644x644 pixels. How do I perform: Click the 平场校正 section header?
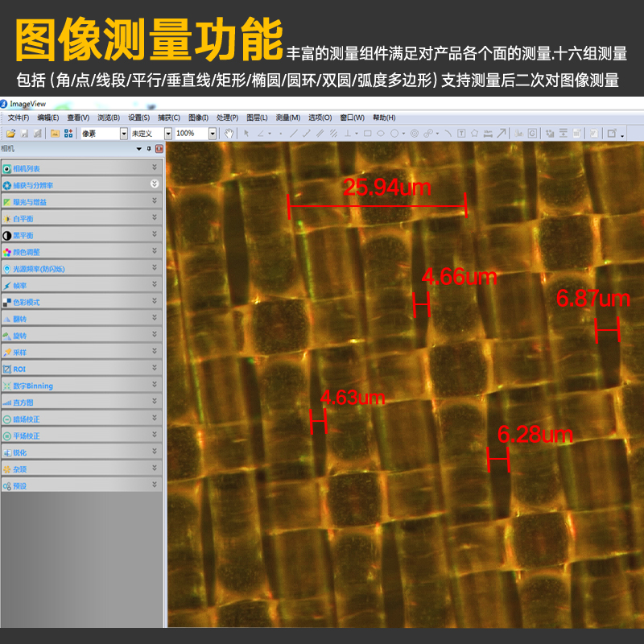pos(82,436)
